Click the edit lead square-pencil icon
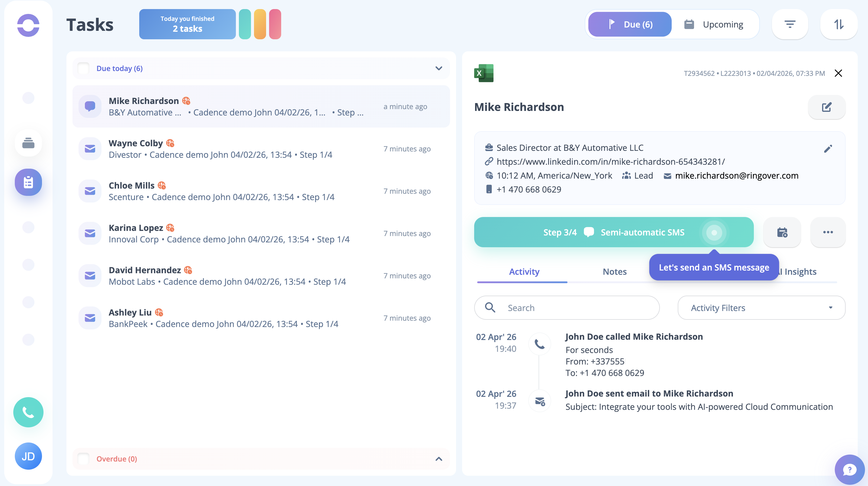Viewport: 868px width, 486px height. click(826, 107)
